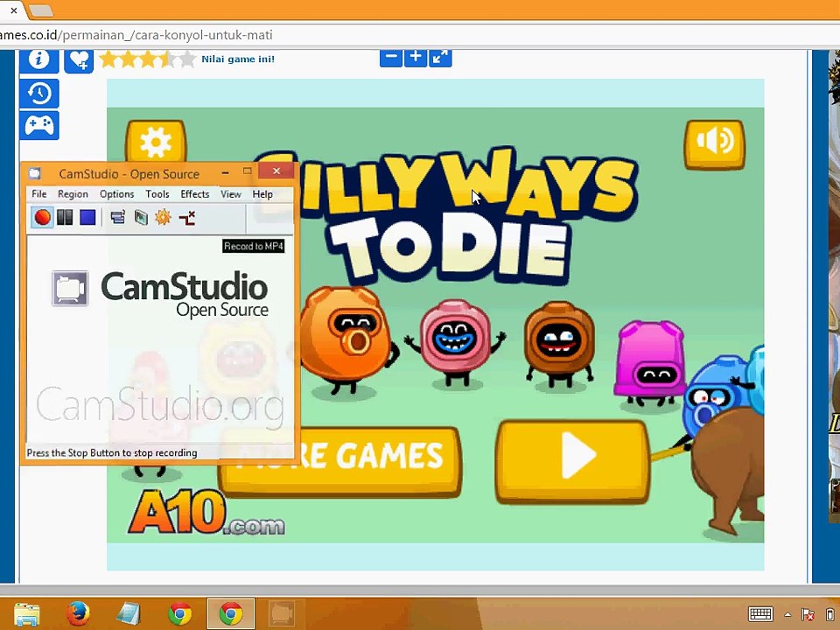
Task: Open the recently played history icon
Action: pyautogui.click(x=39, y=94)
